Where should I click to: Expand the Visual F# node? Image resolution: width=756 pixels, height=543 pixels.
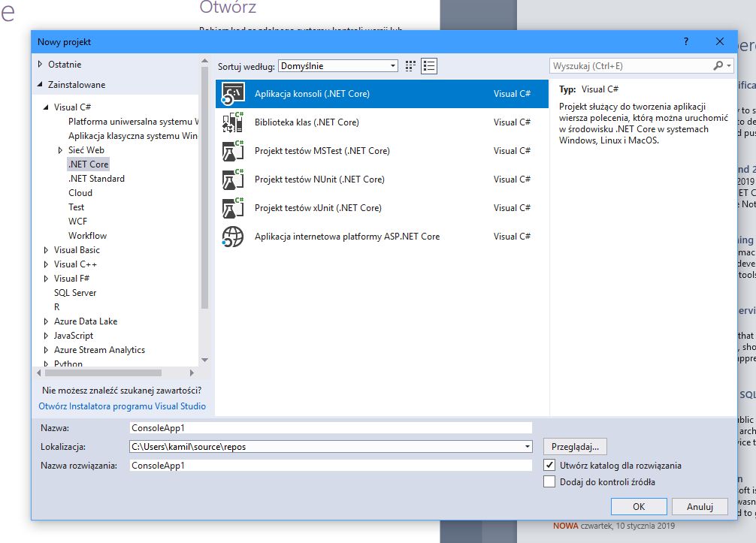46,279
